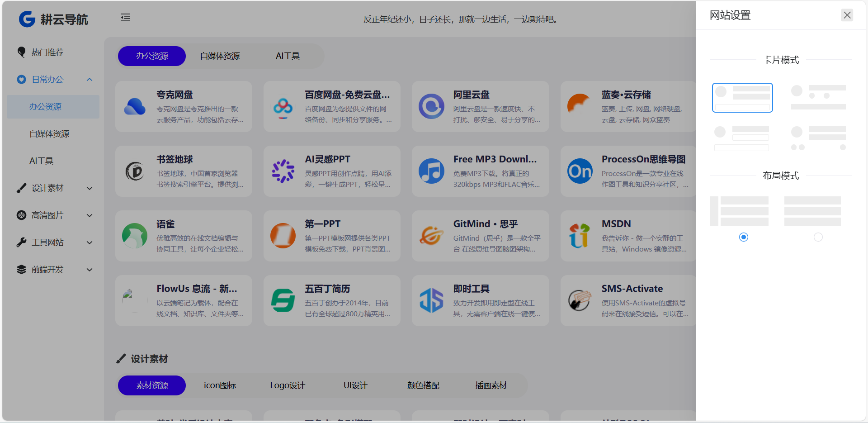The width and height of the screenshot is (868, 423).
Task: Open the Free MP3 Download music icon
Action: [431, 171]
